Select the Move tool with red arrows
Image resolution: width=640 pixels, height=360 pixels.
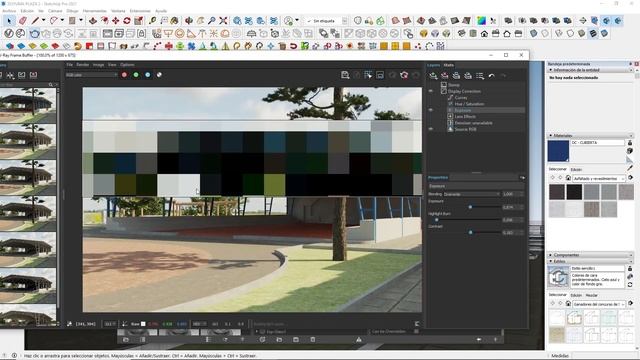coord(116,20)
